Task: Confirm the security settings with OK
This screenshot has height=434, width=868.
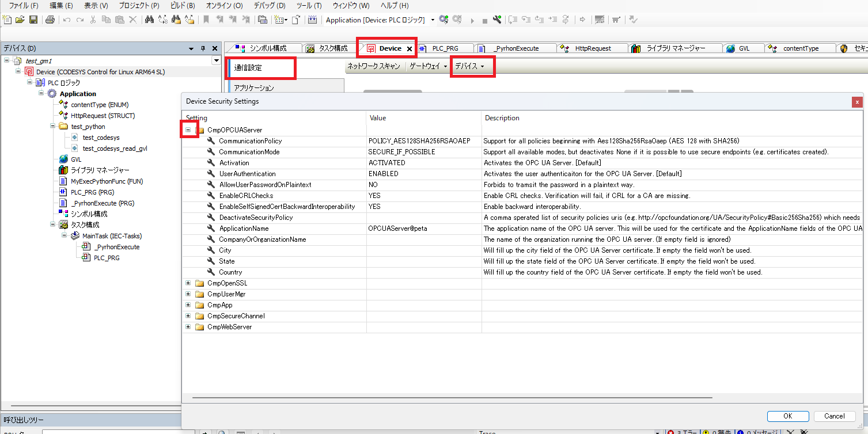Action: [787, 416]
